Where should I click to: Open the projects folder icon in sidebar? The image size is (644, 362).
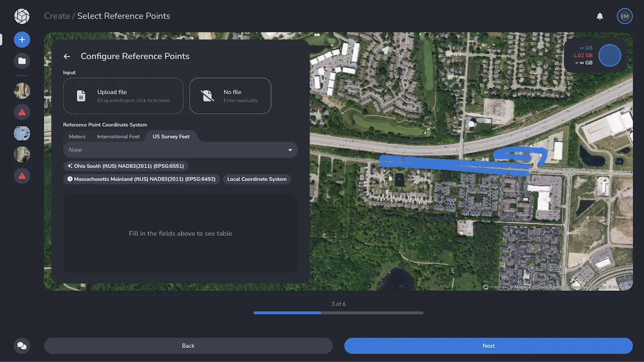click(22, 61)
